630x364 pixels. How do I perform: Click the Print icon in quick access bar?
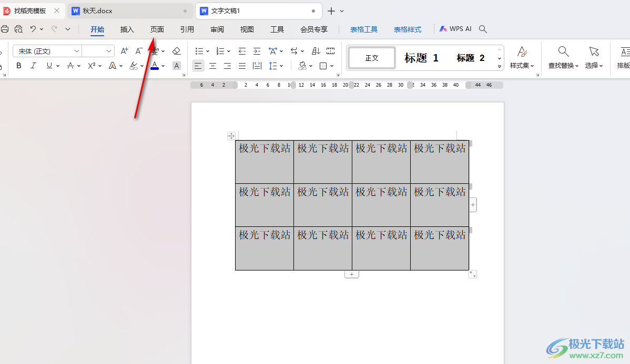click(x=4, y=29)
